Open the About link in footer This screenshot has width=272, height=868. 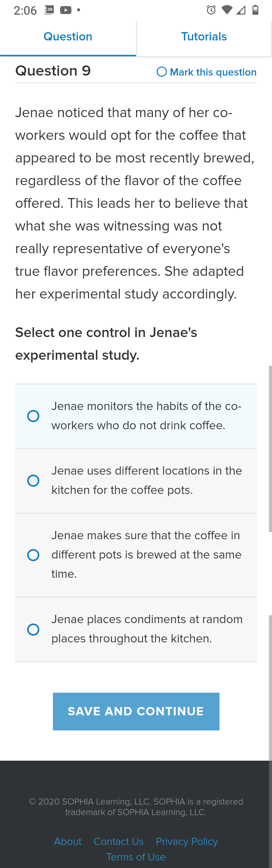(68, 842)
